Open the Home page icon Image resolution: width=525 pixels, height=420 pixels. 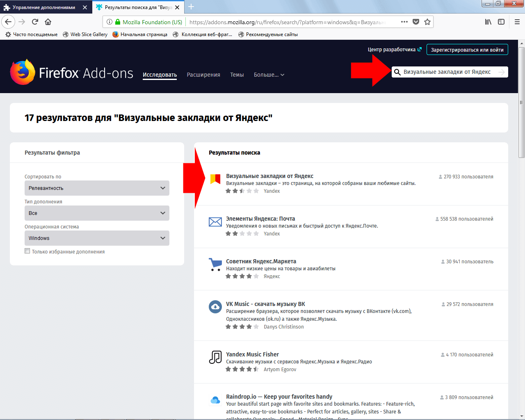point(48,22)
